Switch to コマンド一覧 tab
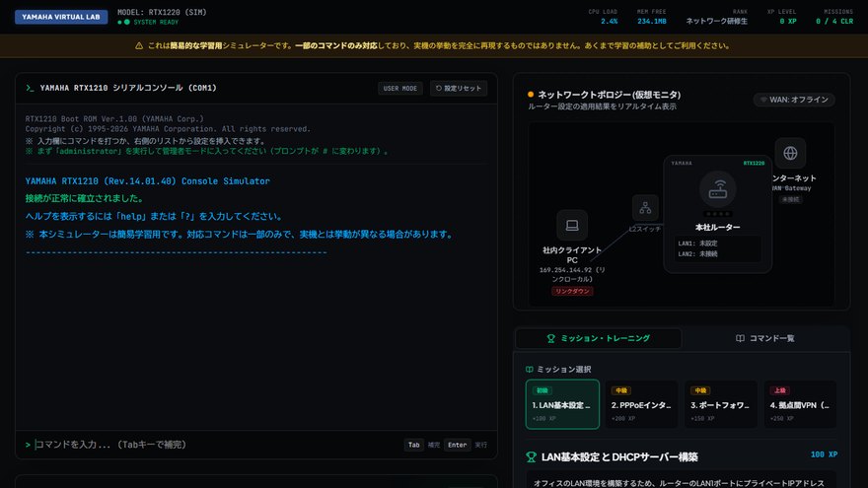 pyautogui.click(x=765, y=338)
